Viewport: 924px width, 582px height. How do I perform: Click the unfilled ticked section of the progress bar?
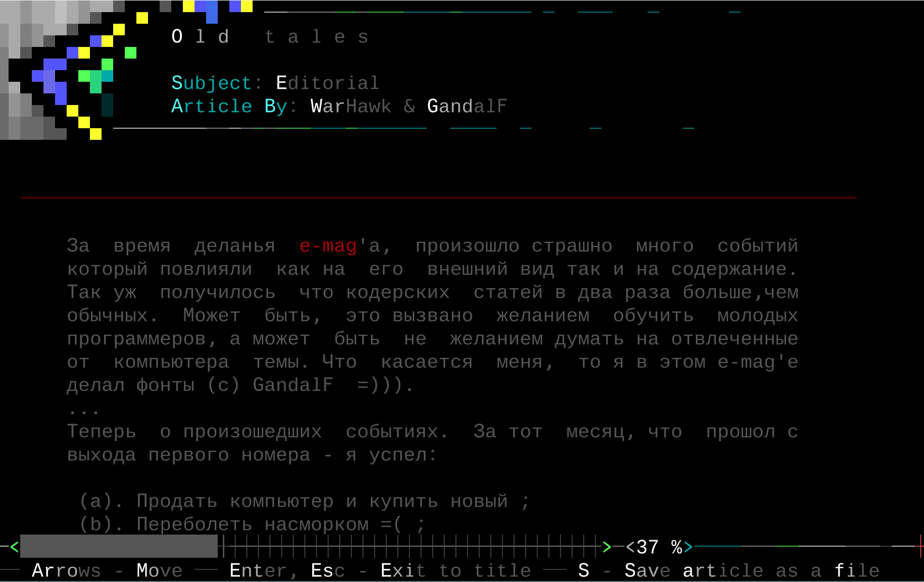point(409,547)
